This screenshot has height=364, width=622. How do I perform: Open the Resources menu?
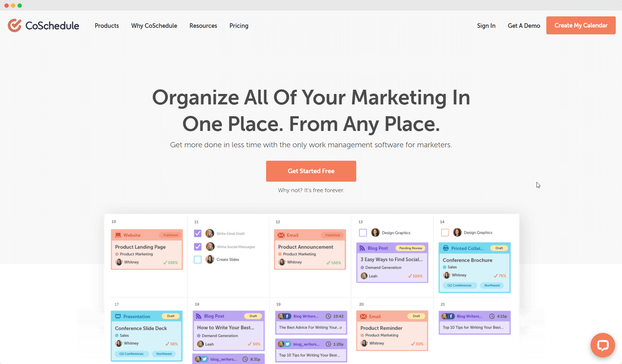pos(203,26)
